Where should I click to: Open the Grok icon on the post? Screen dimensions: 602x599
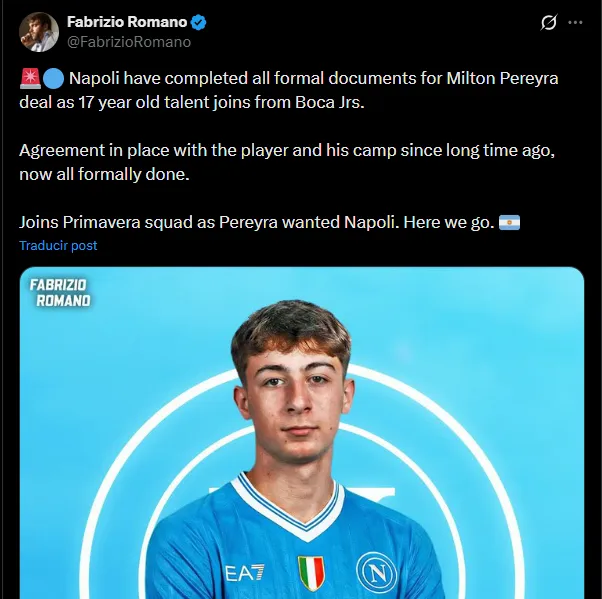pos(547,23)
